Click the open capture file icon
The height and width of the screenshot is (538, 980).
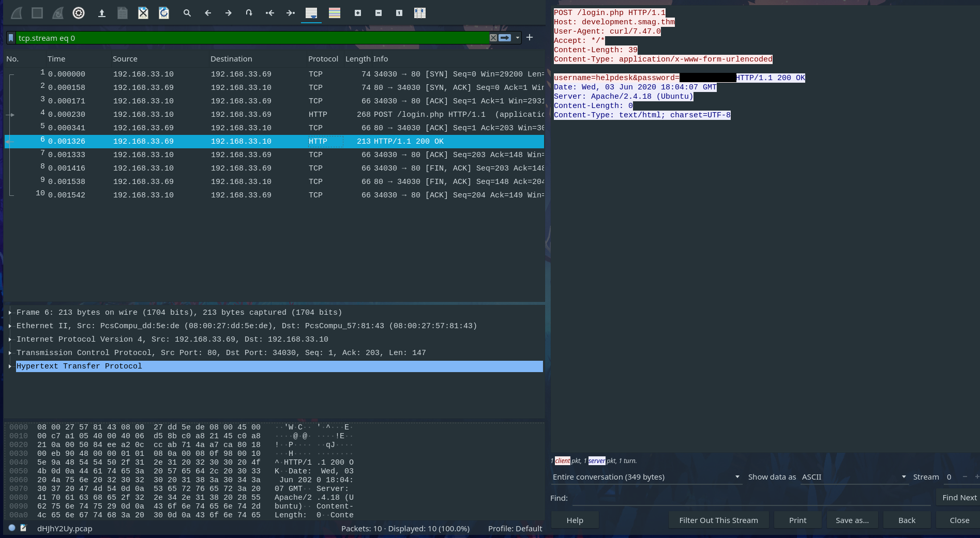click(x=102, y=13)
